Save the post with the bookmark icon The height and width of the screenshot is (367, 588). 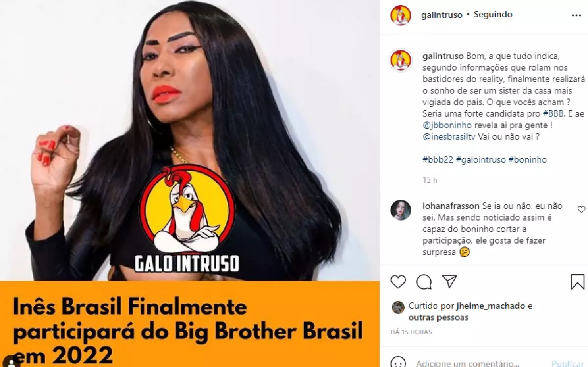577,282
